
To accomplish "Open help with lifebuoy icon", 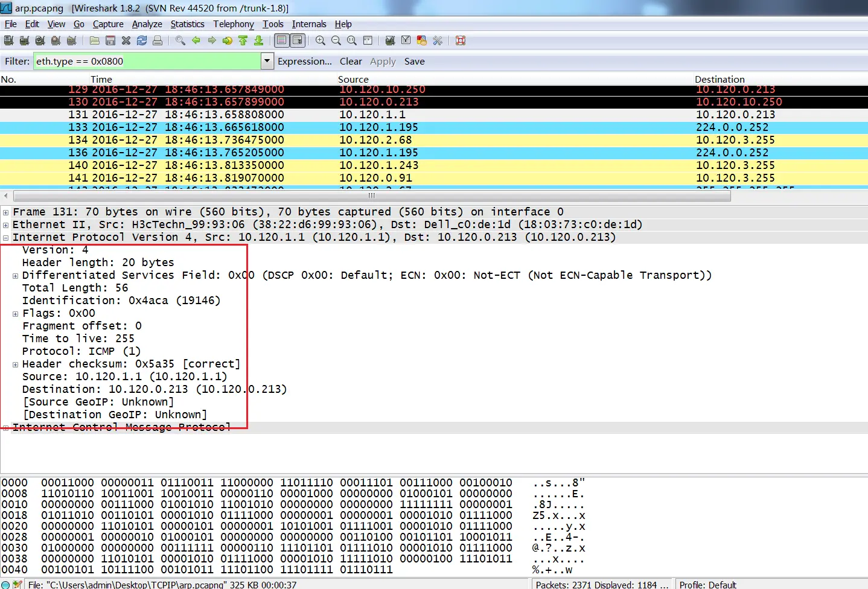I will 461,40.
